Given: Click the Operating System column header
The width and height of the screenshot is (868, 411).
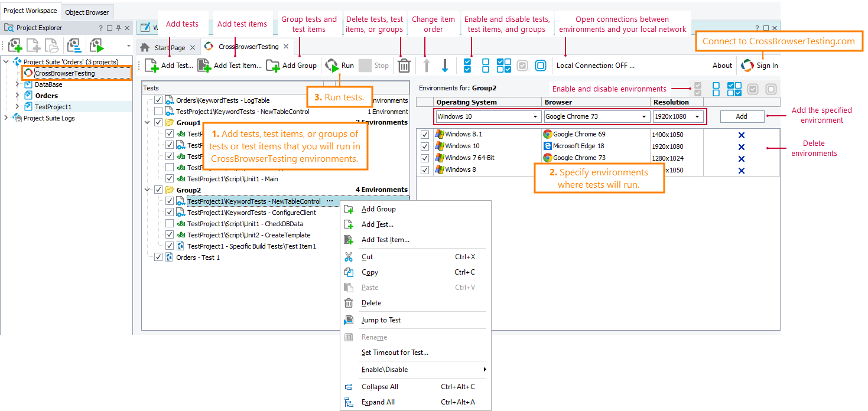Looking at the screenshot, I should (x=487, y=102).
